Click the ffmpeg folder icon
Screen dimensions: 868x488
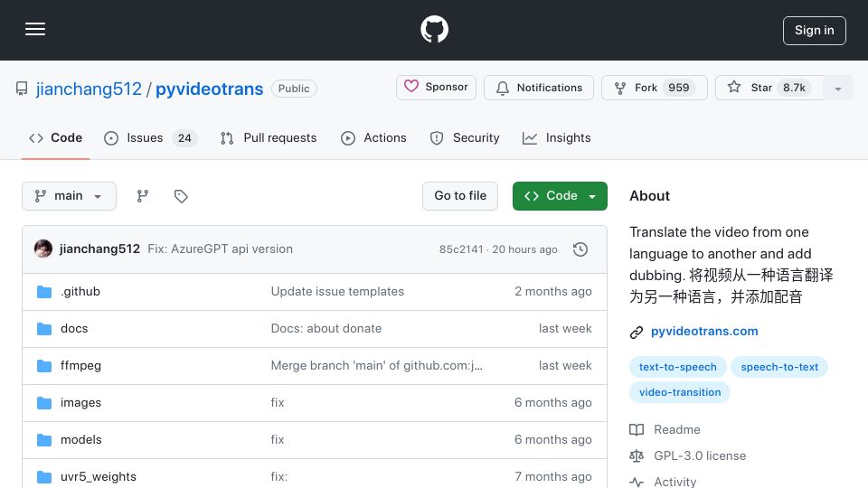click(44, 366)
